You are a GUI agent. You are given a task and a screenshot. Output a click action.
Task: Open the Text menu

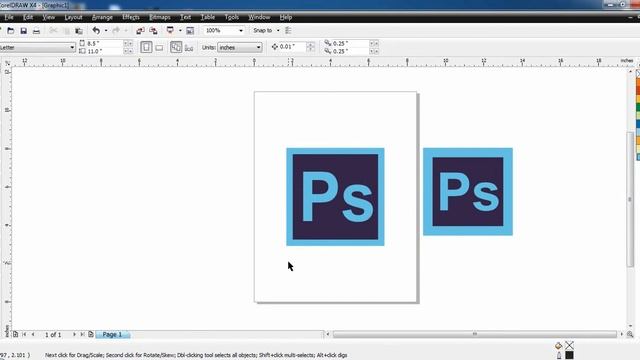point(185,17)
